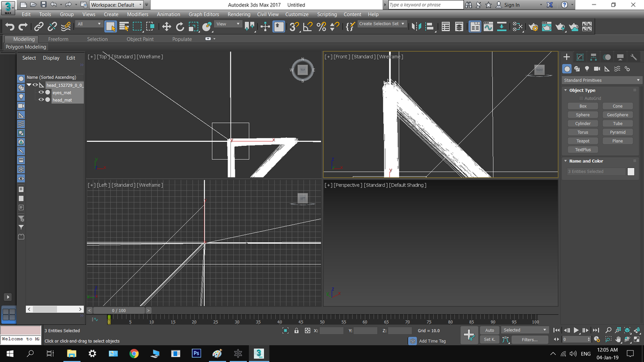The height and width of the screenshot is (362, 644).
Task: Click the X coordinate input field
Action: tap(331, 330)
